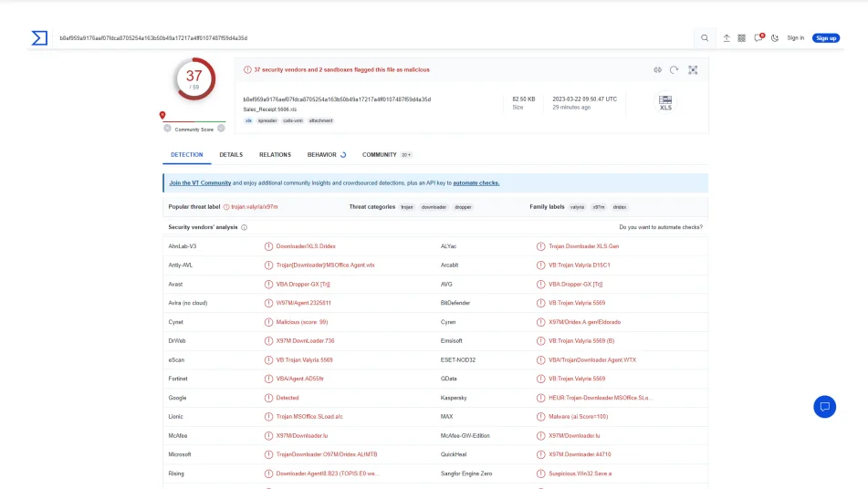Screen dimensions: 868x489
Task: Select the 2023-03-22 09:50:47 UTC timestamp
Action: coord(584,99)
